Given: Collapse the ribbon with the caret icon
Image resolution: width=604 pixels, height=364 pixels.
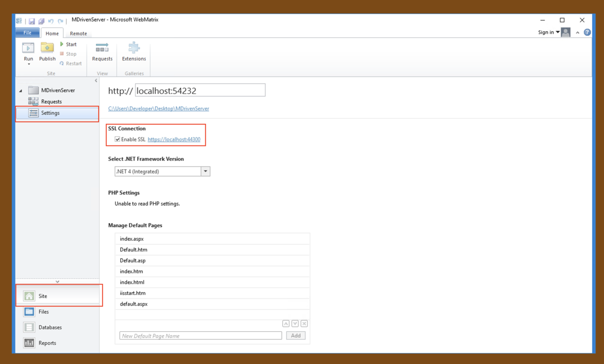Looking at the screenshot, I should pyautogui.click(x=577, y=33).
